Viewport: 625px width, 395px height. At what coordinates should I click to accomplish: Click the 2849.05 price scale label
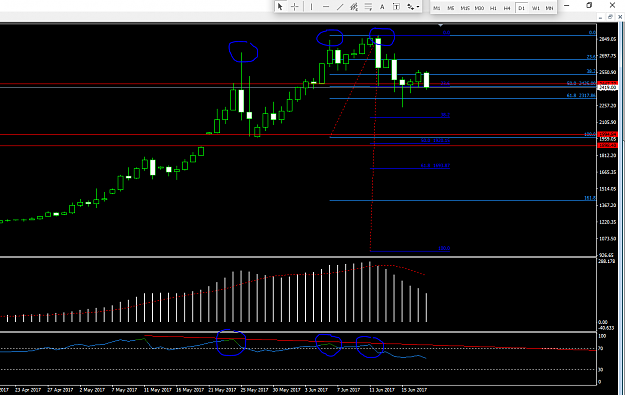point(607,39)
